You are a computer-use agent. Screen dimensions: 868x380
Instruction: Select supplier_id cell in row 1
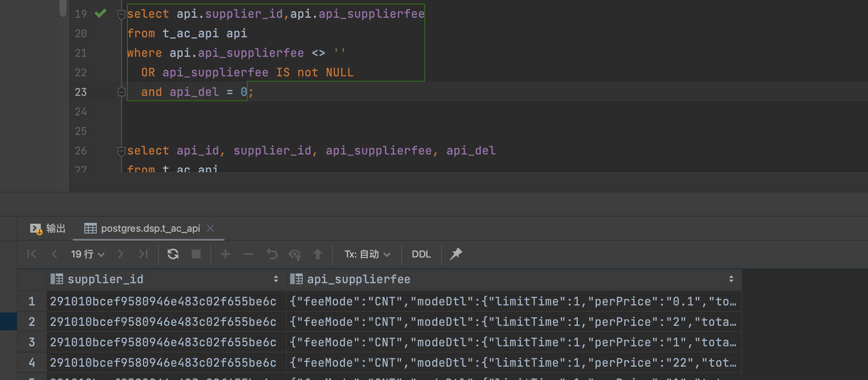166,301
